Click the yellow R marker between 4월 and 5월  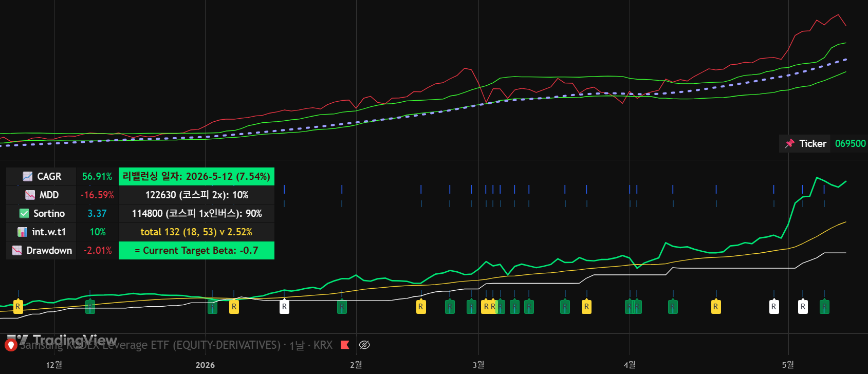[x=715, y=307]
